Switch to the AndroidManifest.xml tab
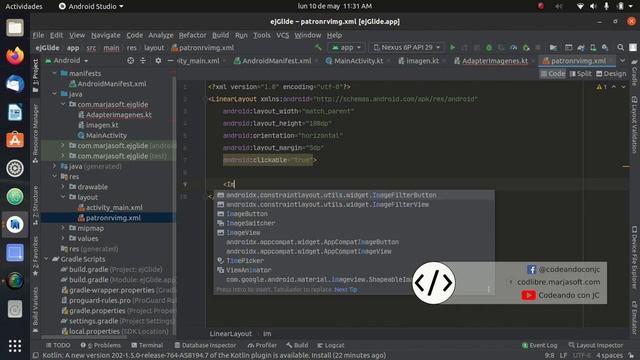 pos(272,61)
